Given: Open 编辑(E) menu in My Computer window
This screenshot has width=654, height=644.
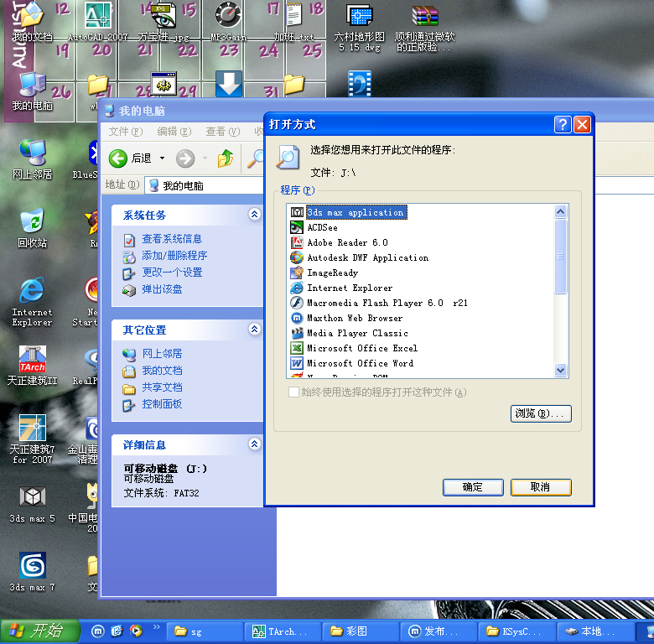Looking at the screenshot, I should point(174,132).
